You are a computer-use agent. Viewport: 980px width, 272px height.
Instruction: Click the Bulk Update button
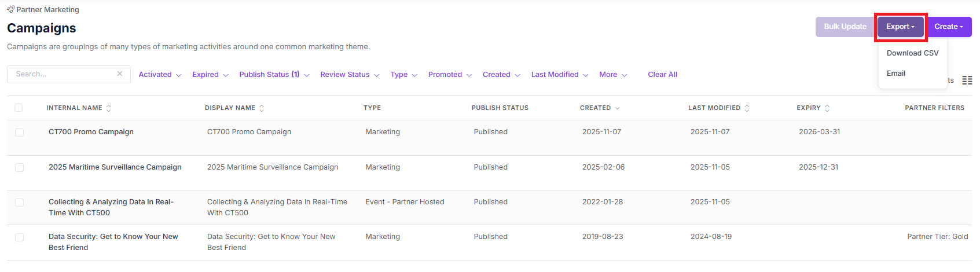coord(845,27)
